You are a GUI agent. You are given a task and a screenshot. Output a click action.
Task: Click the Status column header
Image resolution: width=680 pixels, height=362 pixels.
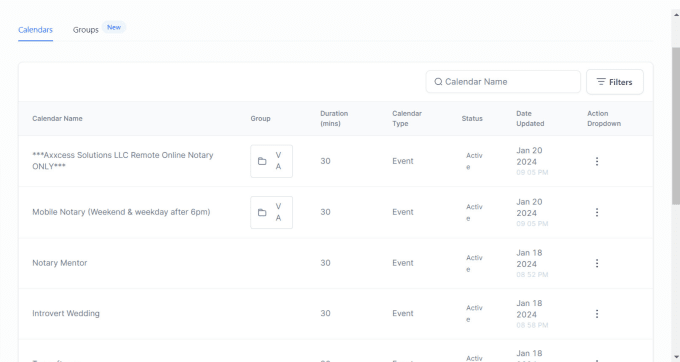[x=472, y=118]
